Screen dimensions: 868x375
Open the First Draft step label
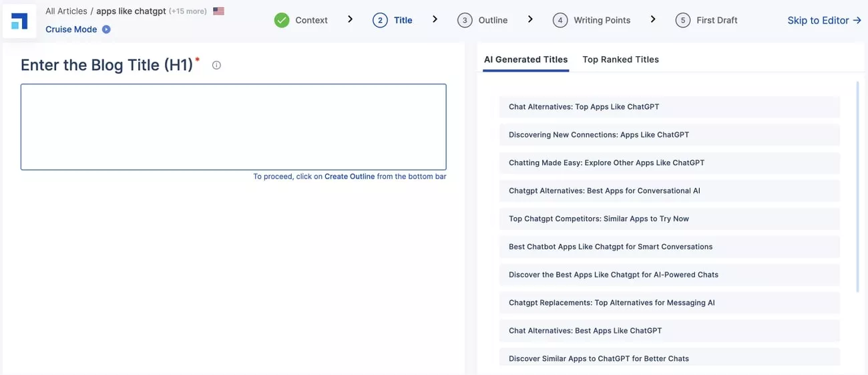717,20
